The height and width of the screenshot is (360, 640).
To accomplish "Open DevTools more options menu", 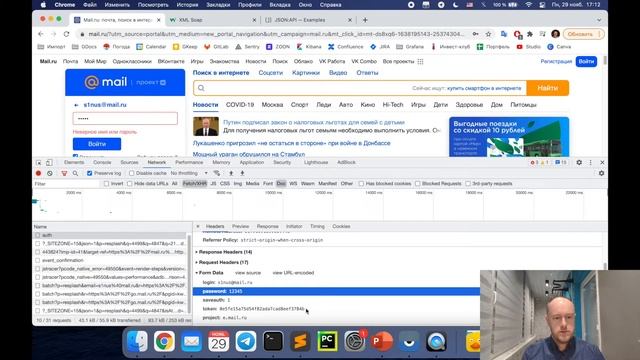I will coord(591,162).
